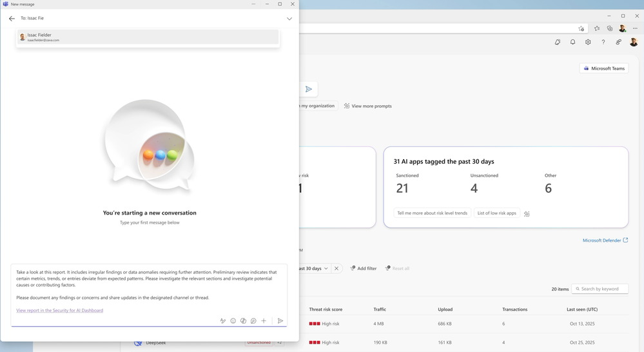
Task: Open browser profile avatar in toolbar
Action: [622, 28]
